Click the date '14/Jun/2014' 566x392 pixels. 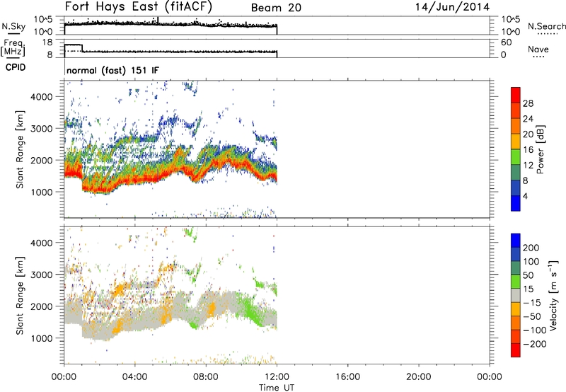click(x=452, y=7)
